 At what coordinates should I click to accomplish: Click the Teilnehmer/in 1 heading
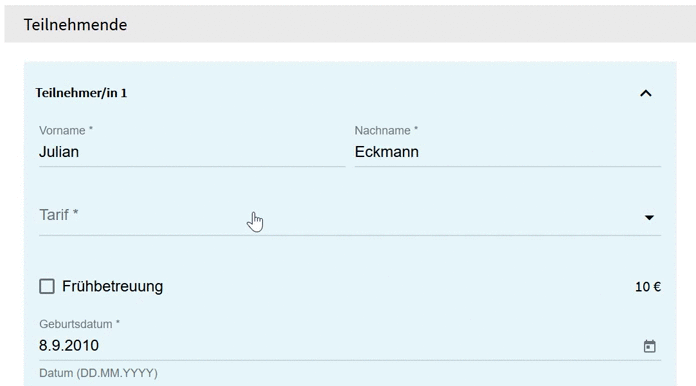coord(81,93)
